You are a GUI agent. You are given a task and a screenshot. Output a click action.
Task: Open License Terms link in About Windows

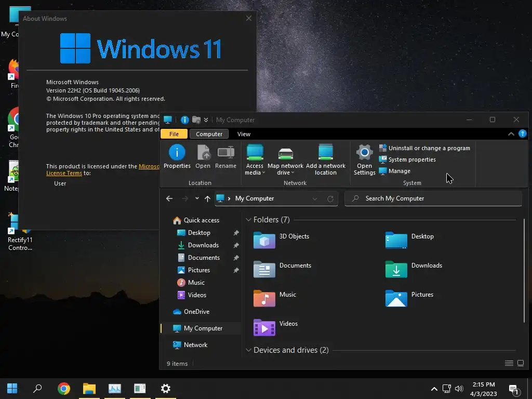pyautogui.click(x=64, y=173)
